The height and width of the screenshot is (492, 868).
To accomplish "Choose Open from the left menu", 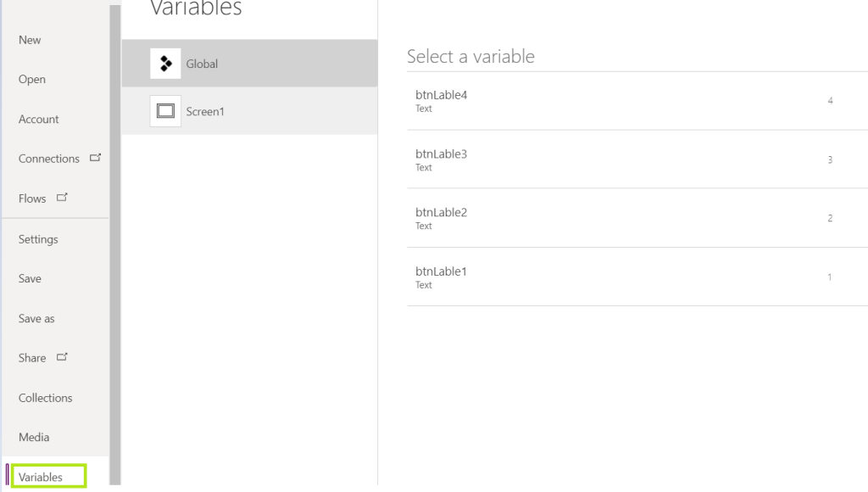I will click(x=32, y=80).
